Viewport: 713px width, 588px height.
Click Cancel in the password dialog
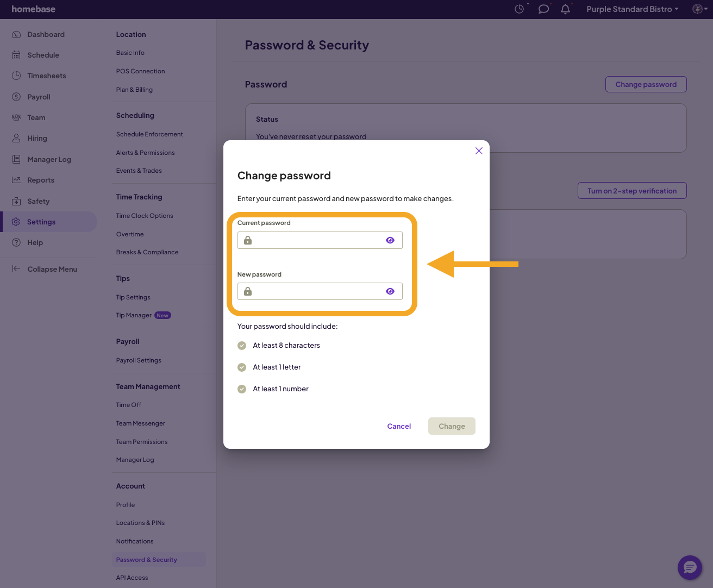click(399, 426)
